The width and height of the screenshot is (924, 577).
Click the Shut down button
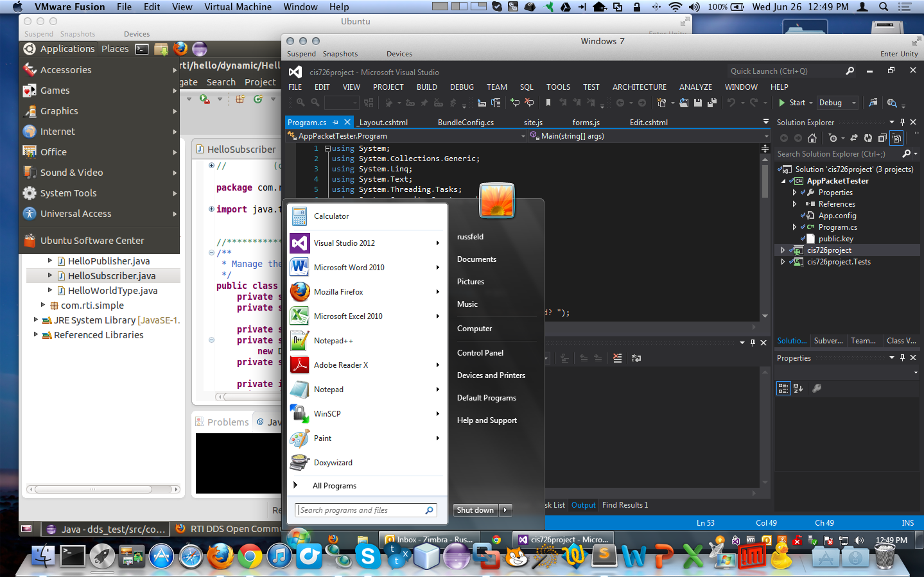tap(475, 510)
